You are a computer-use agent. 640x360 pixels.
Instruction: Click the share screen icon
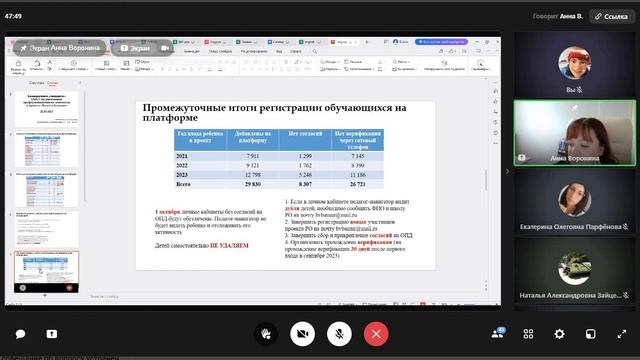pyautogui.click(x=52, y=334)
